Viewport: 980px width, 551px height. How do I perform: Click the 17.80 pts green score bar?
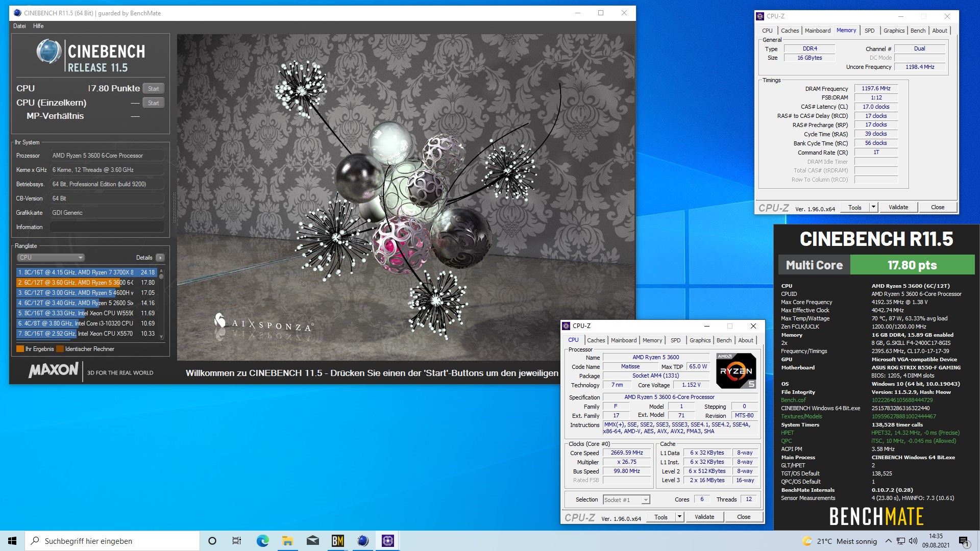(912, 265)
